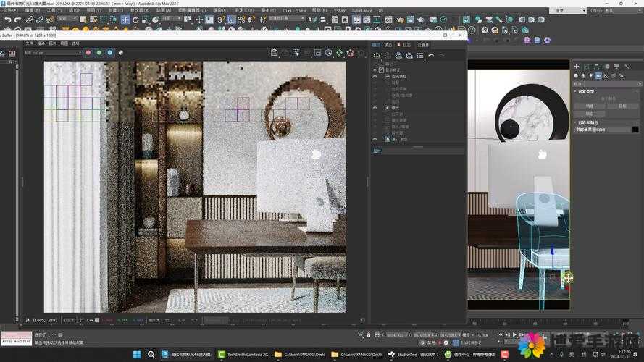The height and width of the screenshot is (362, 644).
Task: Toggle visibility eye of the first layer row
Action: coord(375,70)
